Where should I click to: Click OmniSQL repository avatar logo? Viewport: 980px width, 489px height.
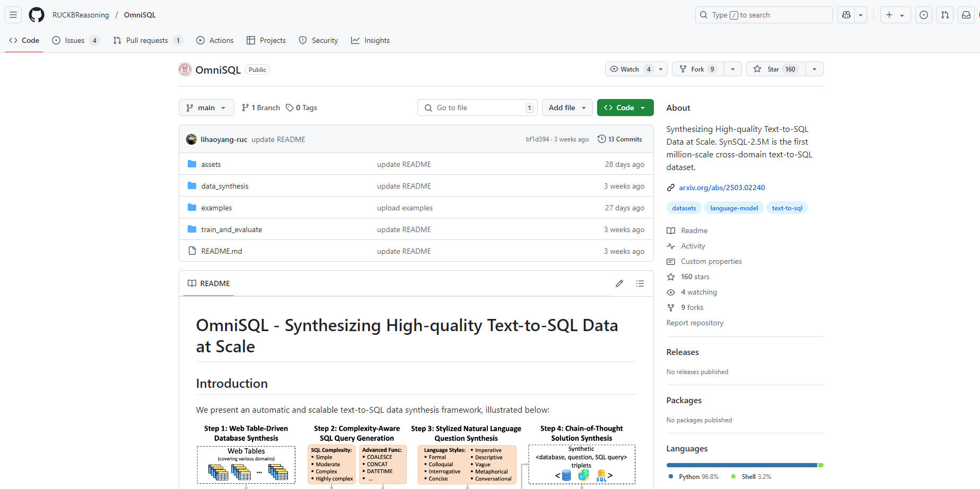pyautogui.click(x=185, y=69)
